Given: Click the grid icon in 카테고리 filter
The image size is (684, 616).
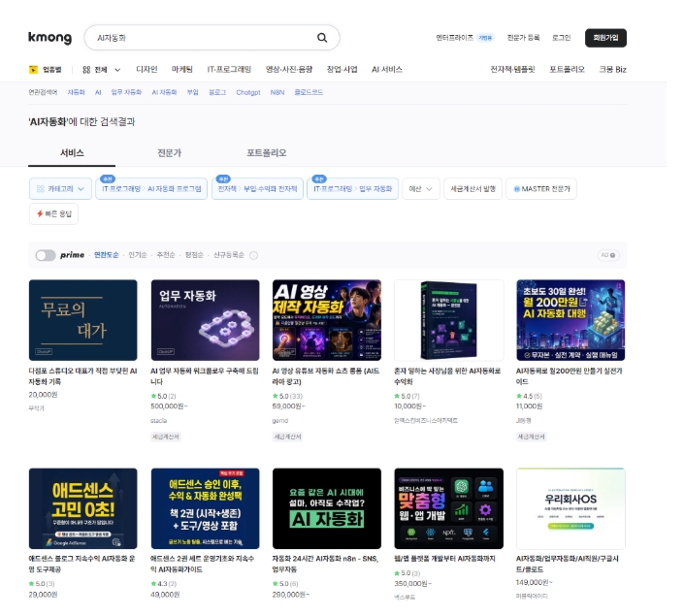Looking at the screenshot, I should coord(41,189).
